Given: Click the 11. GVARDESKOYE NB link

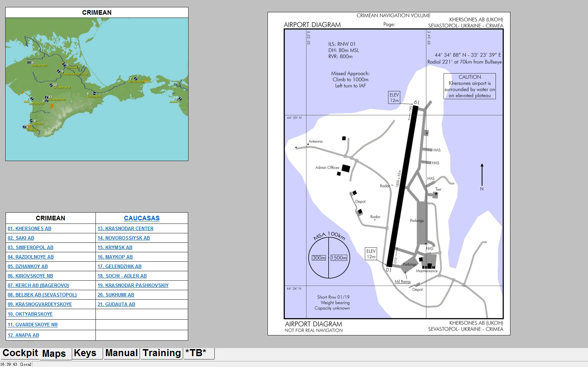Looking at the screenshot, I should 33,325.
